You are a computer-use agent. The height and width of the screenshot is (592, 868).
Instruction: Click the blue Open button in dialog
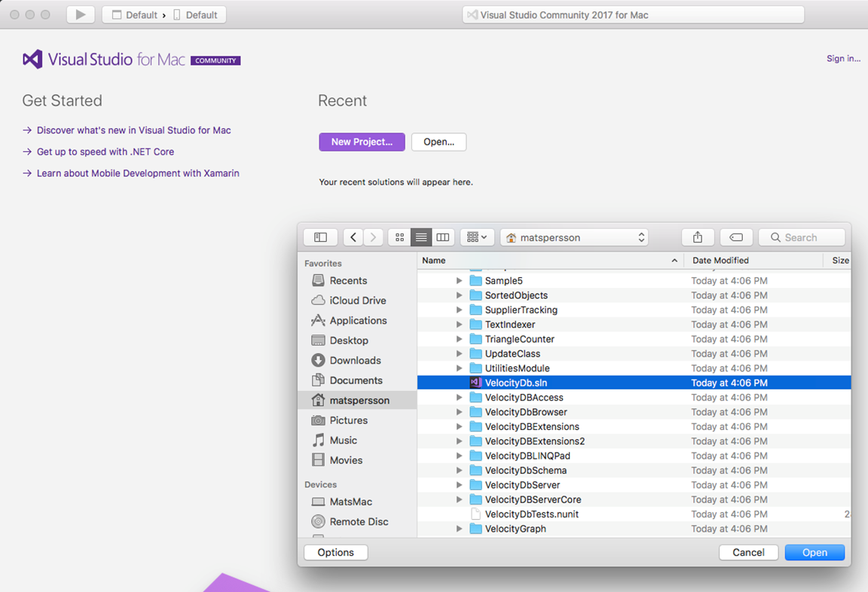pos(815,552)
